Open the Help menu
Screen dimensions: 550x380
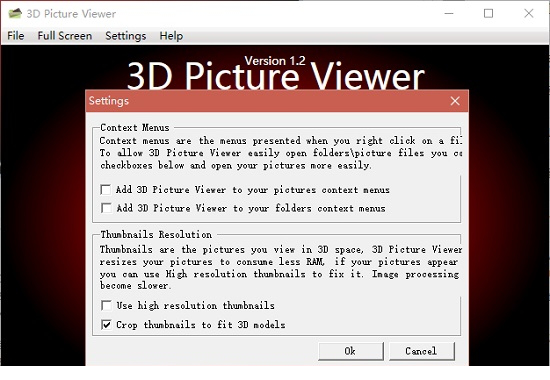pos(171,36)
